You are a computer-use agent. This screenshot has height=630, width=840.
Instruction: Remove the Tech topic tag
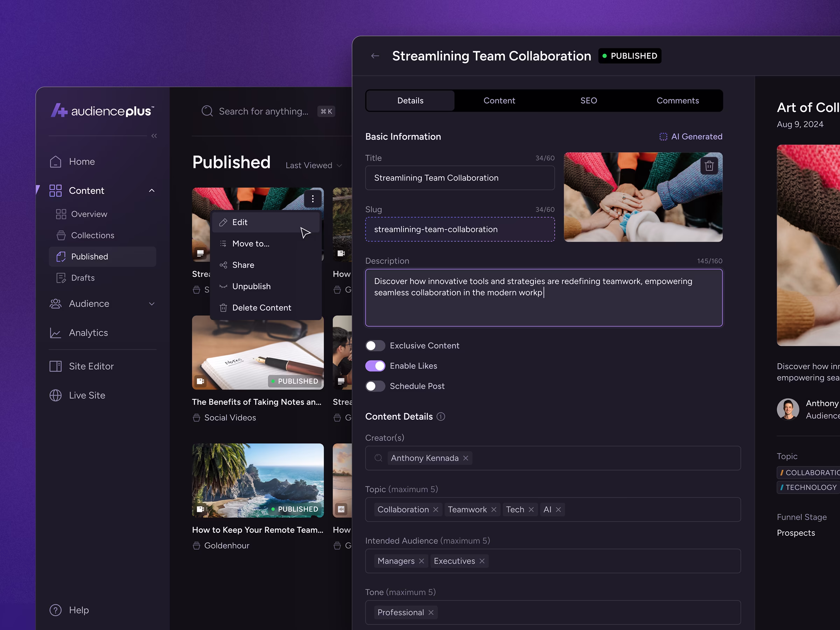point(531,510)
